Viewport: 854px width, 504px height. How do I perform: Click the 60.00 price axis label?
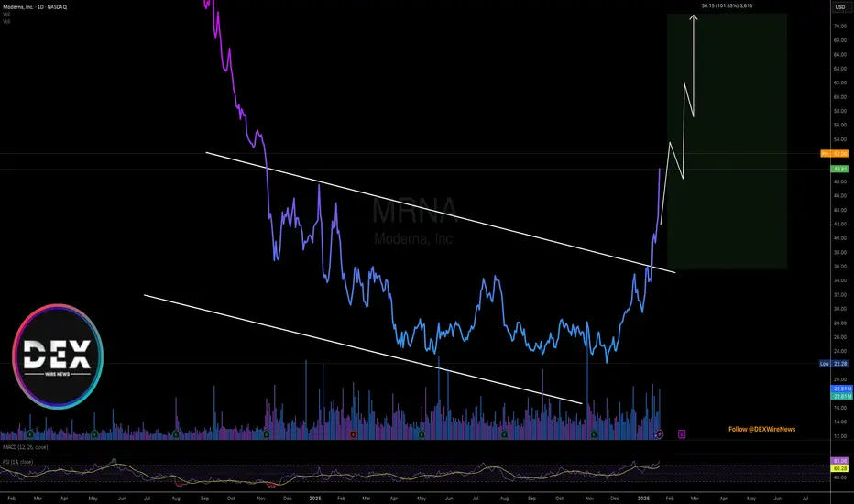(840, 97)
